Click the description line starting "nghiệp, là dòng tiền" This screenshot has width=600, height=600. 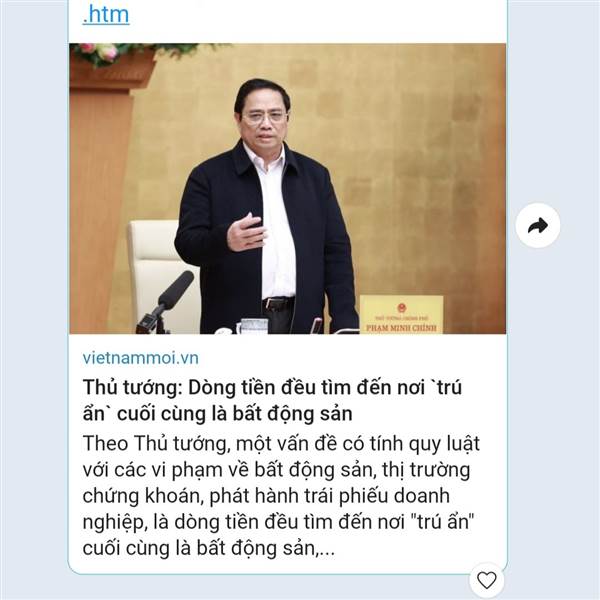click(278, 522)
